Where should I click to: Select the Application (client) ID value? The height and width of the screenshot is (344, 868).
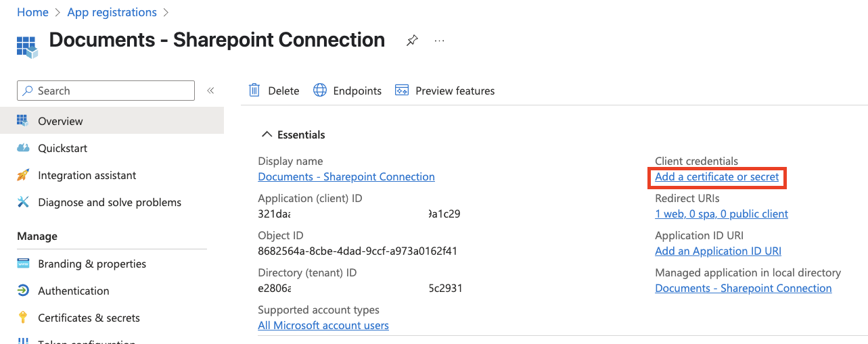point(359,214)
